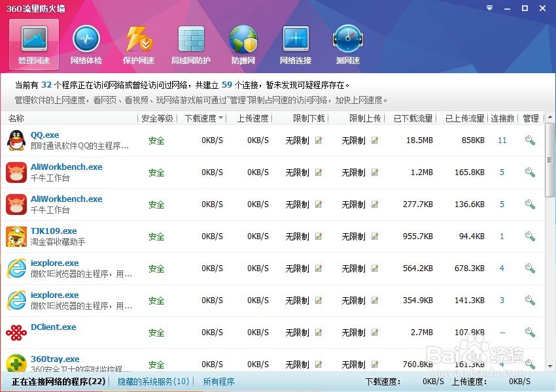Open the 下载速度 column dropdown
Image resolution: width=556 pixels, height=392 pixels.
point(220,118)
